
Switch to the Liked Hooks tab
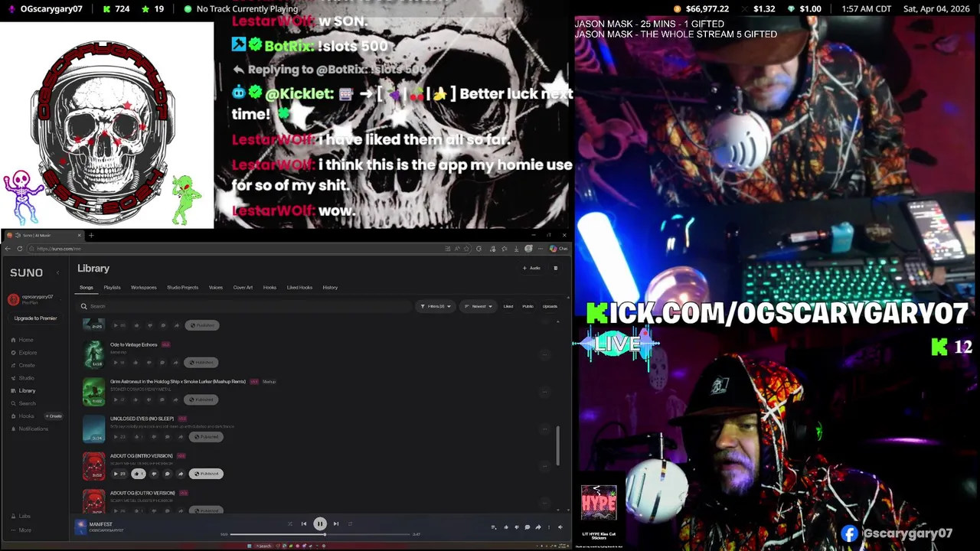(299, 288)
